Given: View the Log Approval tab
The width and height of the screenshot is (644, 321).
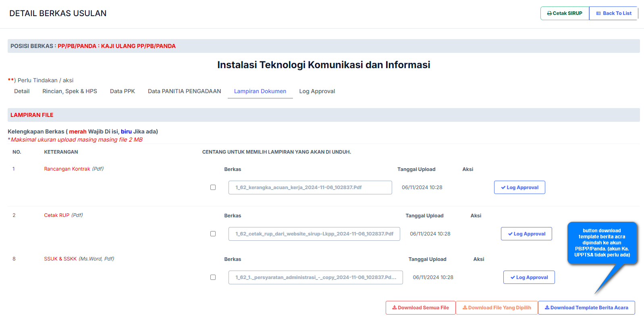Looking at the screenshot, I should pos(317,91).
